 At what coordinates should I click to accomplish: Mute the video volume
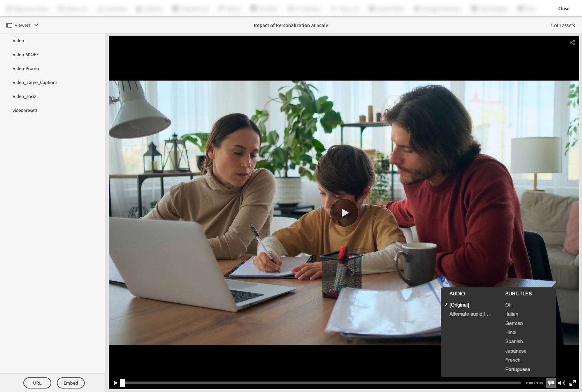coord(561,383)
